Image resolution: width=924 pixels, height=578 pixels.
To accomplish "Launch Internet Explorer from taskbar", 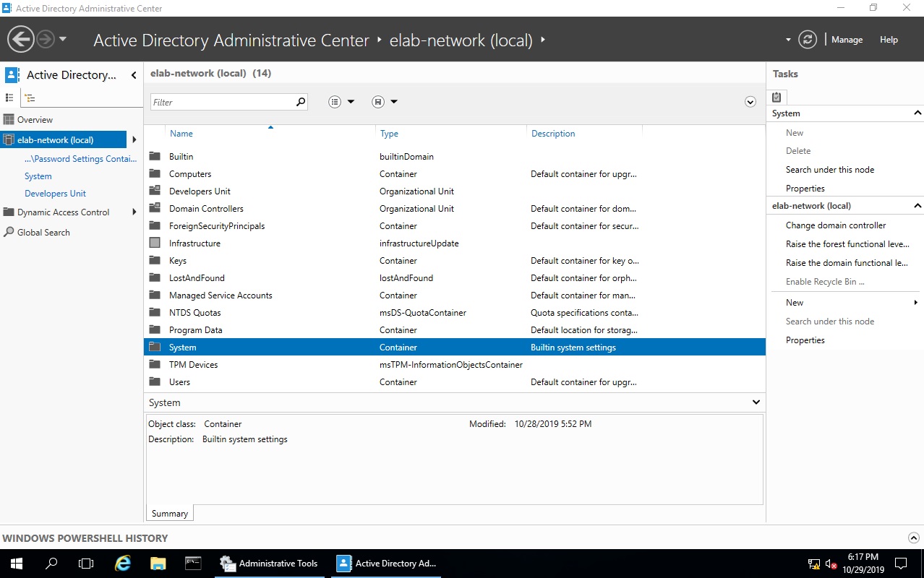I will point(123,564).
